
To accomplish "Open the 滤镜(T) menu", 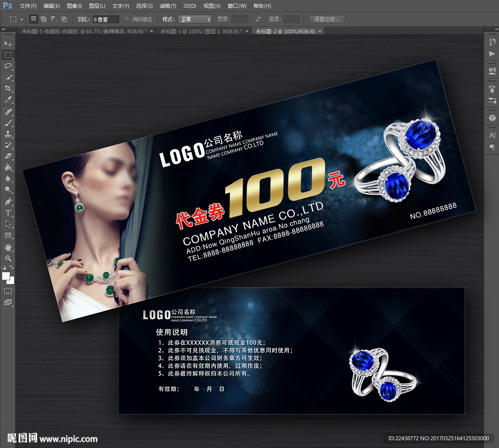I will click(x=168, y=6).
